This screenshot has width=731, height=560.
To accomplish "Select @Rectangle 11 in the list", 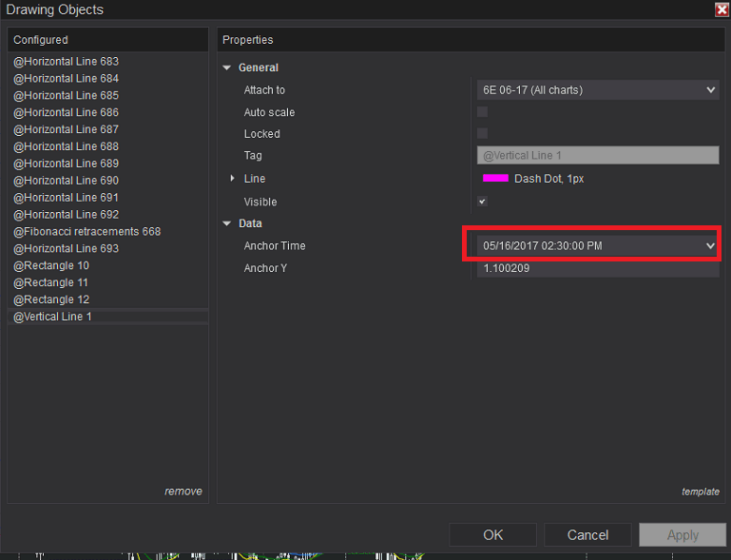I will coord(107,282).
